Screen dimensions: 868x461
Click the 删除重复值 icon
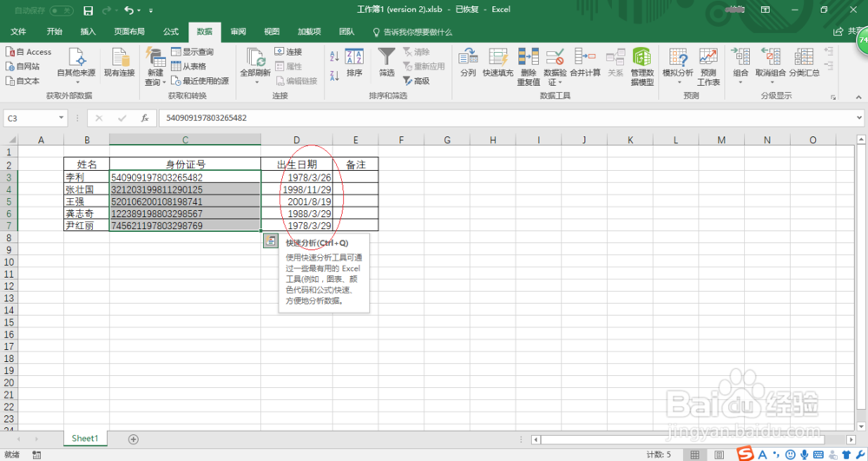click(528, 66)
